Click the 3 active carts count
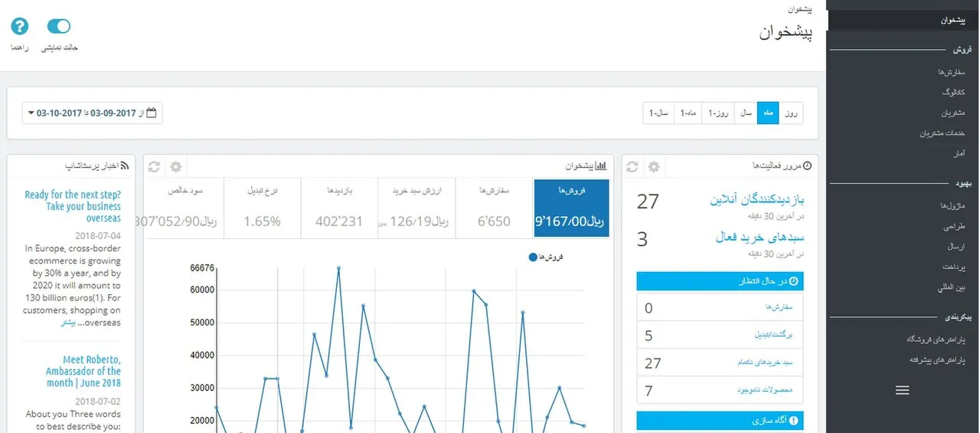Screen dimensions: 980x433 click(x=642, y=239)
